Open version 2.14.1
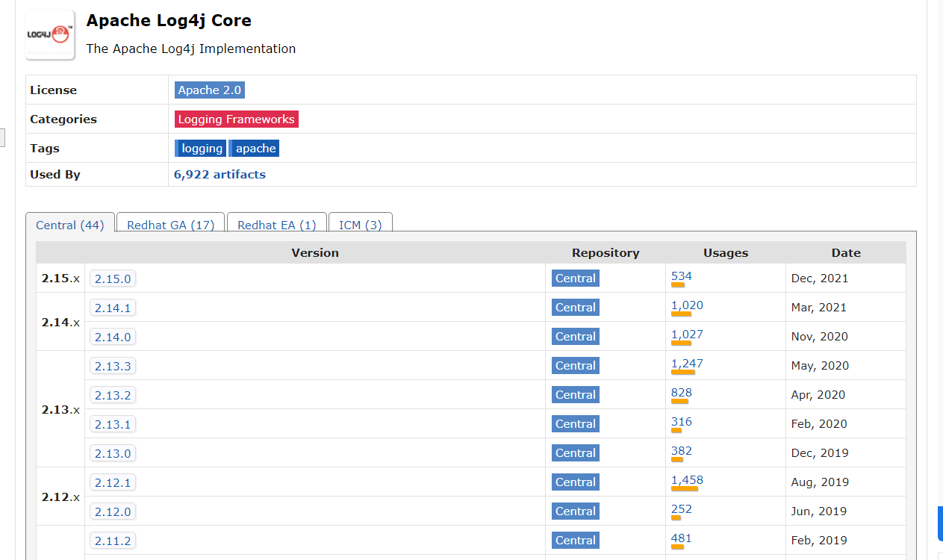Screen dimensions: 943x560 [x=113, y=308]
